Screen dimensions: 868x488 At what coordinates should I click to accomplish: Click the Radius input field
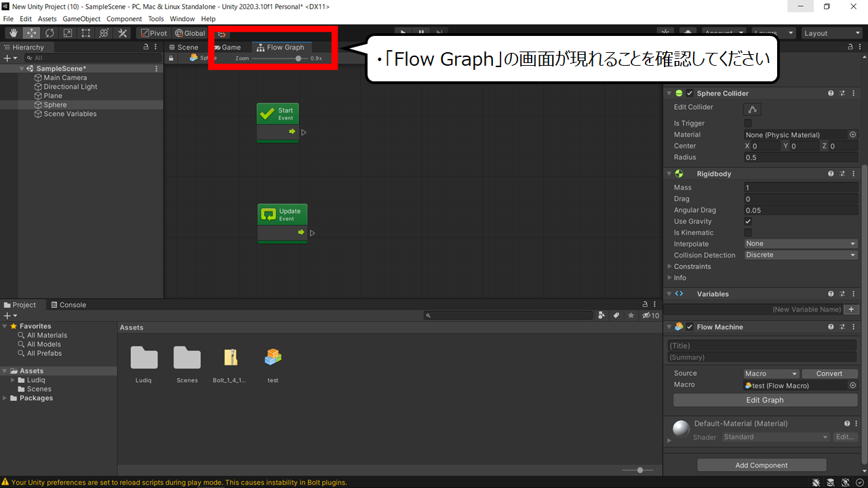pos(801,157)
